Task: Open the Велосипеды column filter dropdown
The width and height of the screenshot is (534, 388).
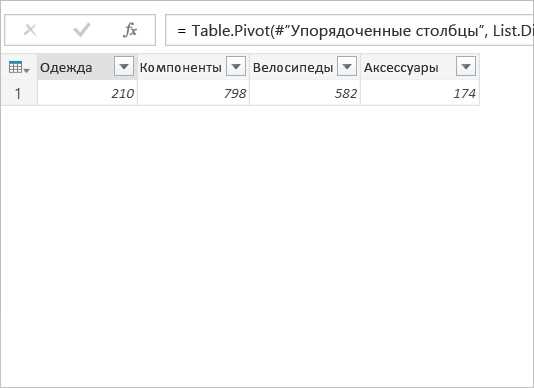Action: 347,66
